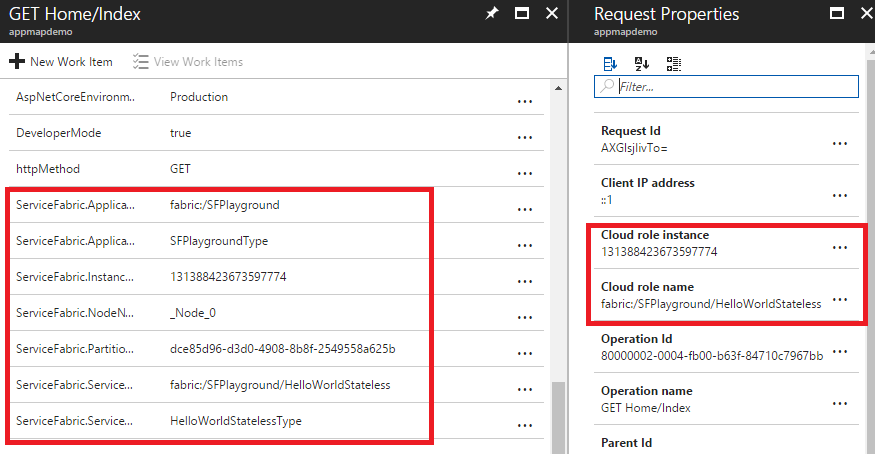The image size is (875, 454).
Task: Open View Work Items
Action: tap(188, 61)
